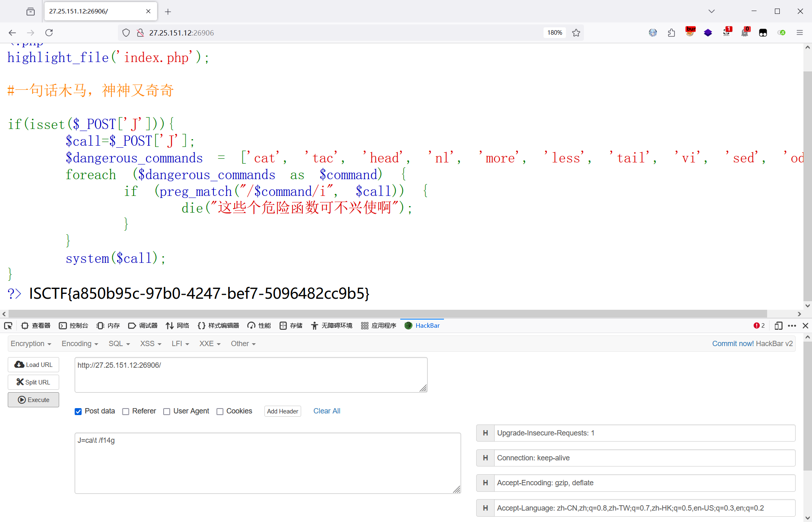Select the HackBar devtools tab
The image size is (812, 522).
422,325
